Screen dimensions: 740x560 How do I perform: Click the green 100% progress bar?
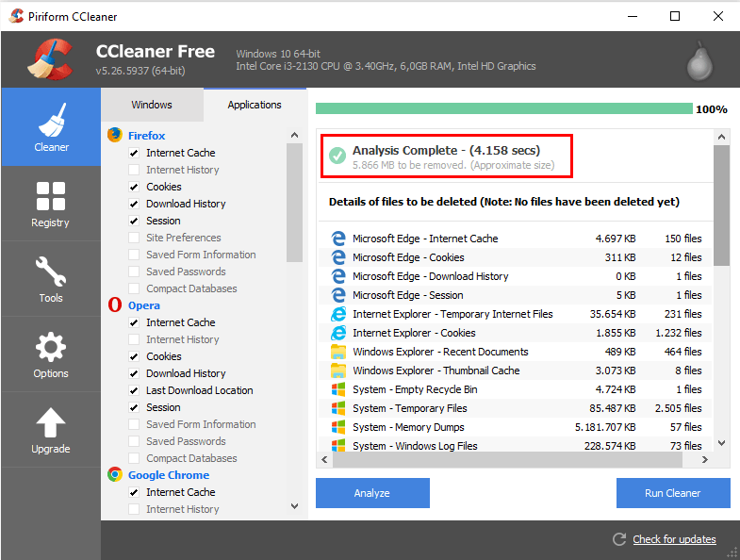point(504,108)
